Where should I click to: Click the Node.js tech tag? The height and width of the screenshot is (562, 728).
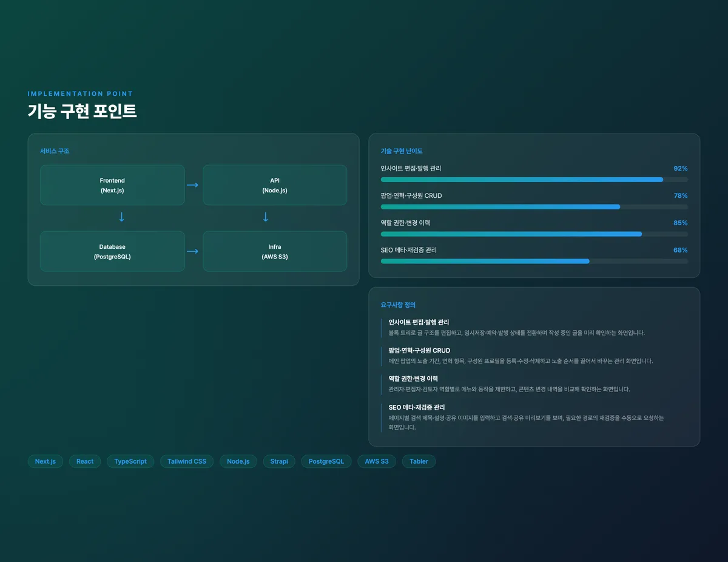(x=238, y=461)
